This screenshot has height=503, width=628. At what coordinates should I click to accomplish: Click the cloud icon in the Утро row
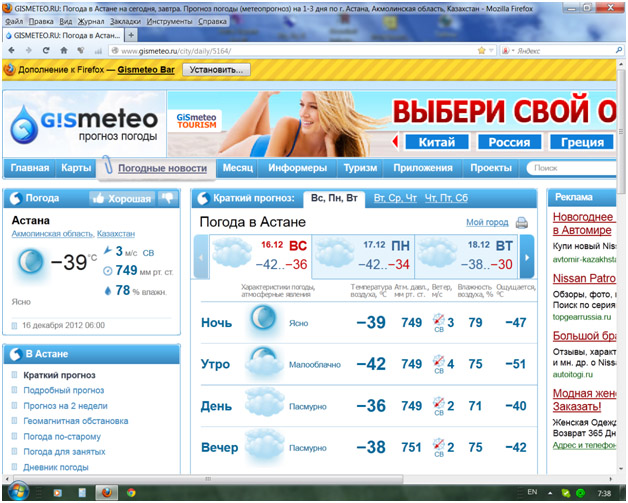tap(264, 361)
